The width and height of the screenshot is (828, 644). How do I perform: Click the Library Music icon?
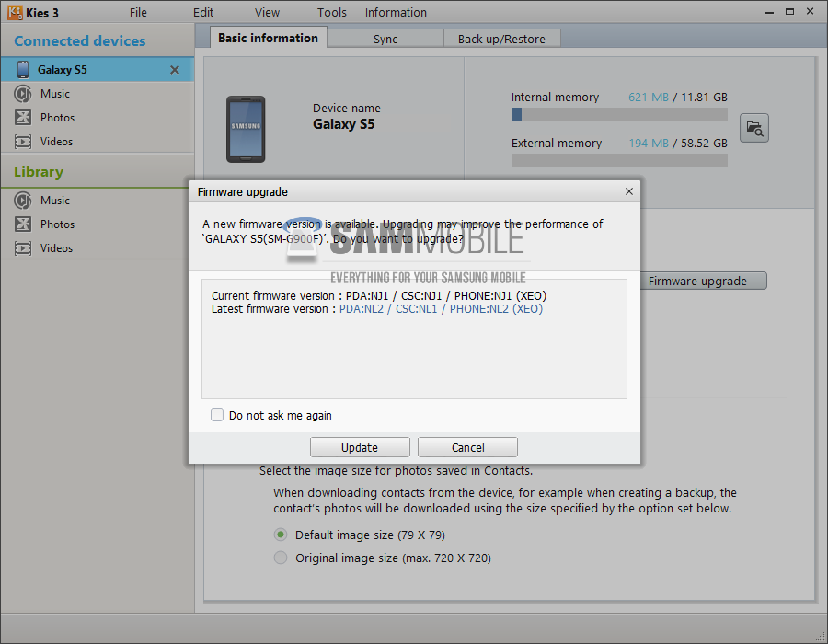tap(23, 201)
